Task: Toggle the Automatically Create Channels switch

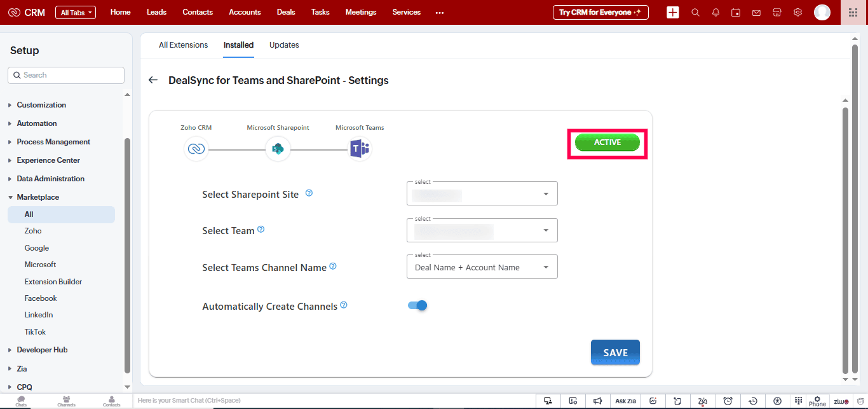Action: point(417,305)
